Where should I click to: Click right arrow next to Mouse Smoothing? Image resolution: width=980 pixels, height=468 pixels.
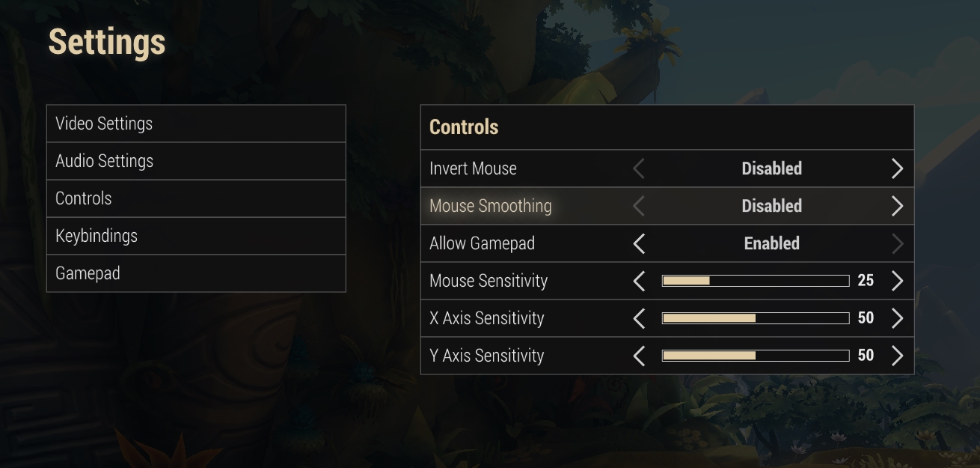pos(897,206)
